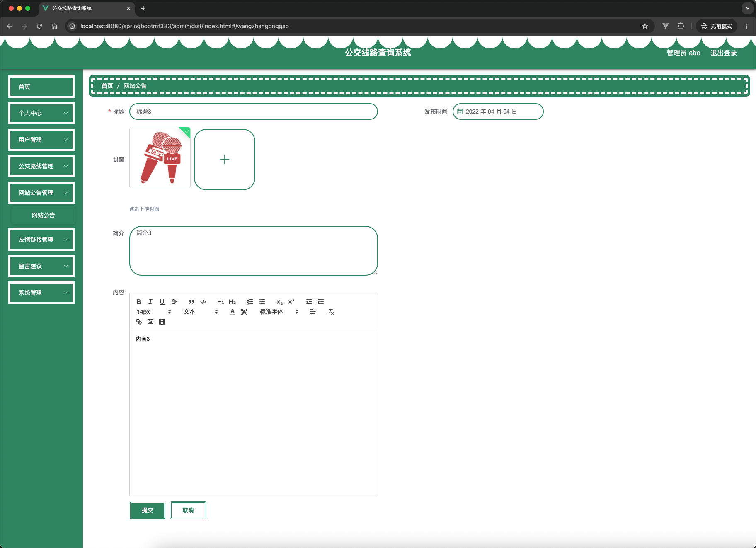Apply subscript formatting
The width and height of the screenshot is (756, 548).
280,302
